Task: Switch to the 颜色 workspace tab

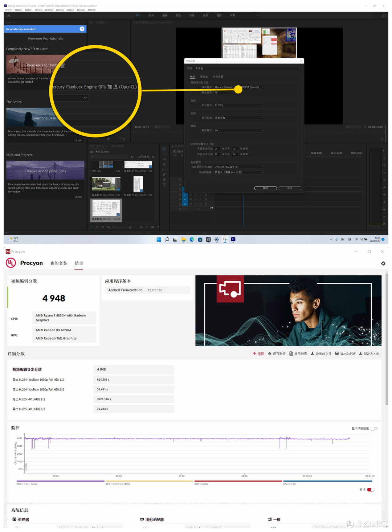Action: coord(178,16)
